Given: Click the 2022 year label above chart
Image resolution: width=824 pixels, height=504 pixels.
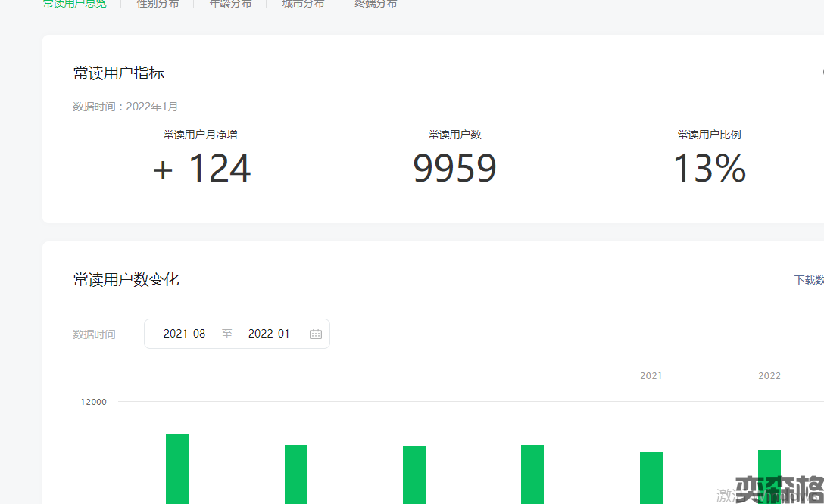Looking at the screenshot, I should pos(769,376).
